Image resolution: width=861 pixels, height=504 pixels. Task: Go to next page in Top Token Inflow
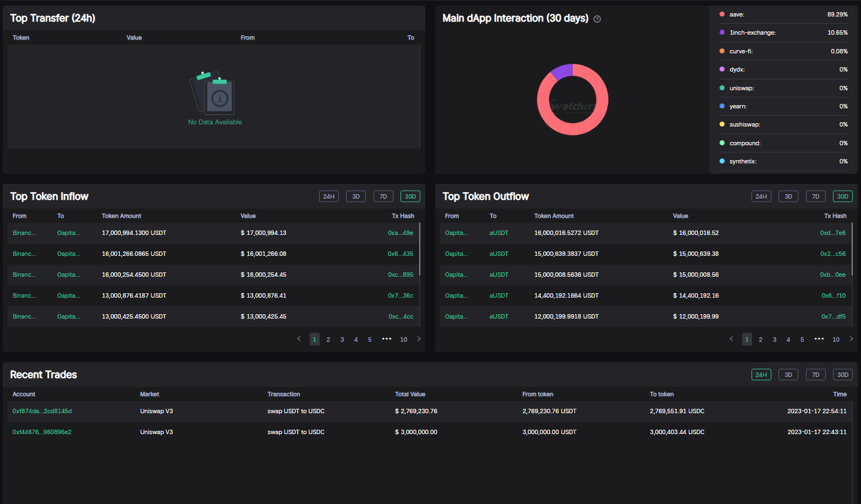[x=419, y=339]
